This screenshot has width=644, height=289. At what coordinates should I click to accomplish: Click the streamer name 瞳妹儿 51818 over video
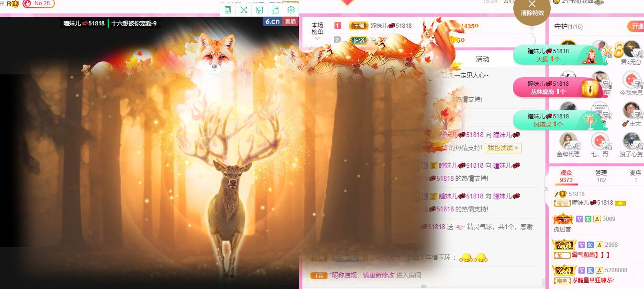pyautogui.click(x=84, y=23)
